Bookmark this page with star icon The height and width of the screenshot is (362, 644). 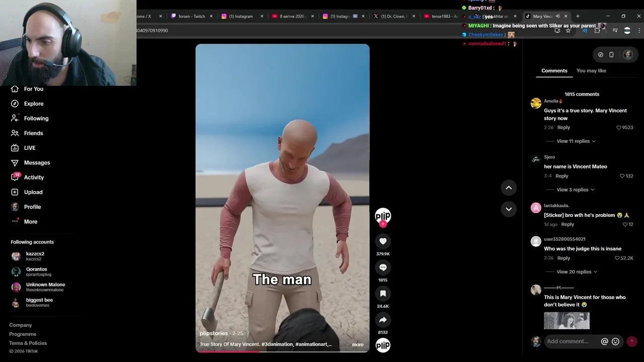(568, 31)
